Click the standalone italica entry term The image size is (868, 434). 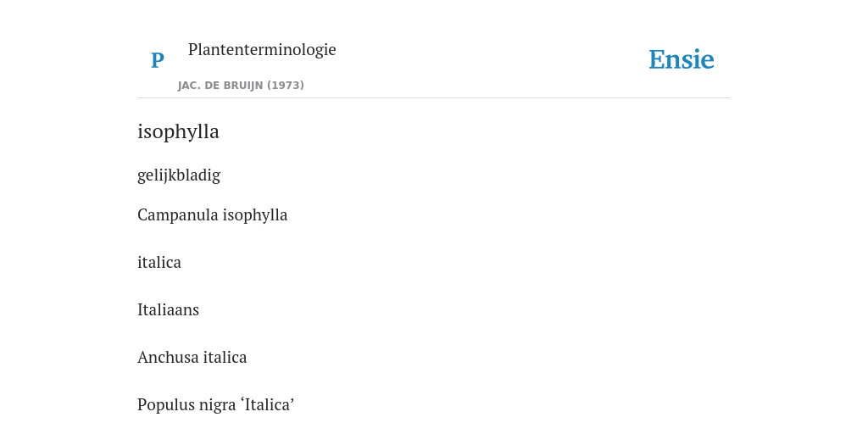click(159, 262)
